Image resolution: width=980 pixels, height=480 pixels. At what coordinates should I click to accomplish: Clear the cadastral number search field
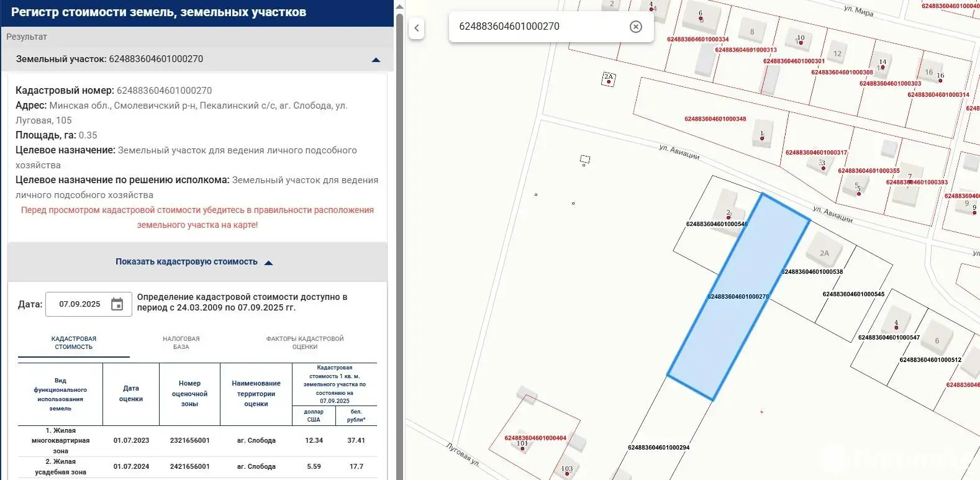coord(635,27)
